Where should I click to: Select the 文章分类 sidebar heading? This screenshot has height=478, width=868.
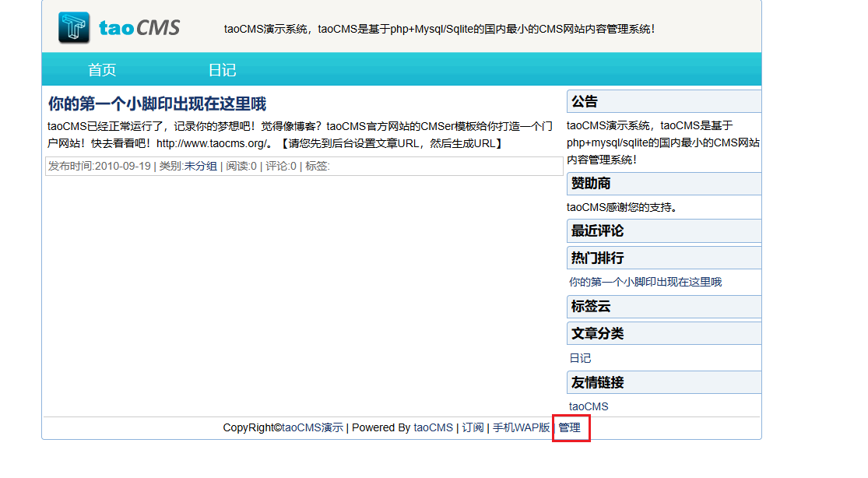coord(597,333)
